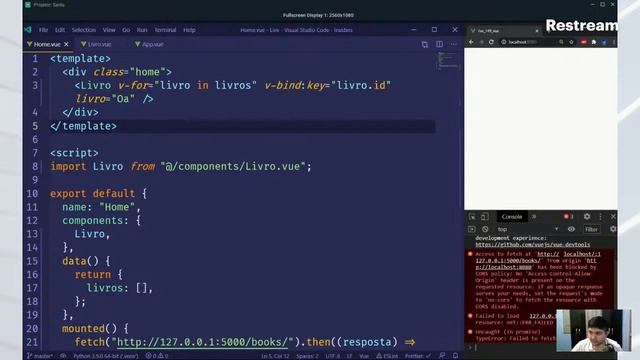Click line number 10 in the gutter
Viewport: 640px width, 360px height.
pos(32,193)
